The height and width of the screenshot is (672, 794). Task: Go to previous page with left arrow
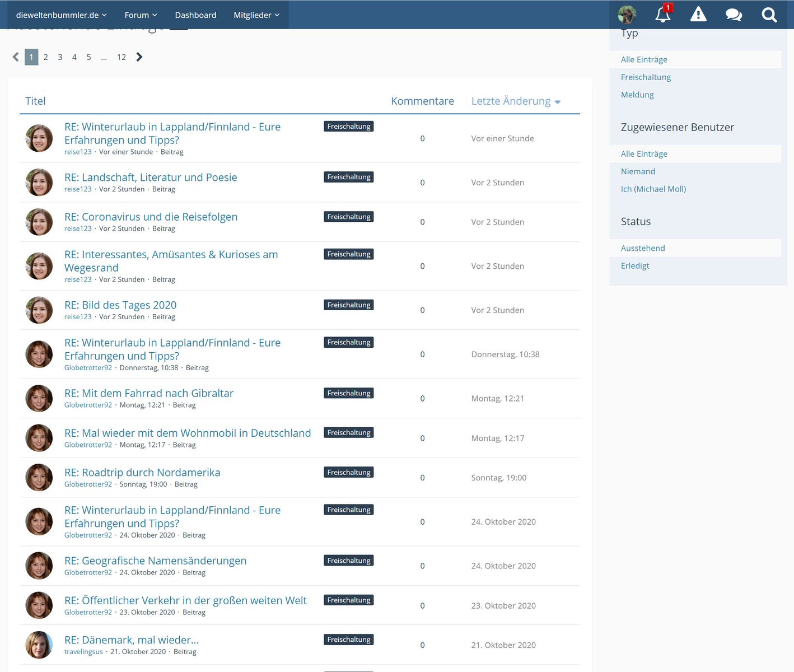pyautogui.click(x=16, y=57)
